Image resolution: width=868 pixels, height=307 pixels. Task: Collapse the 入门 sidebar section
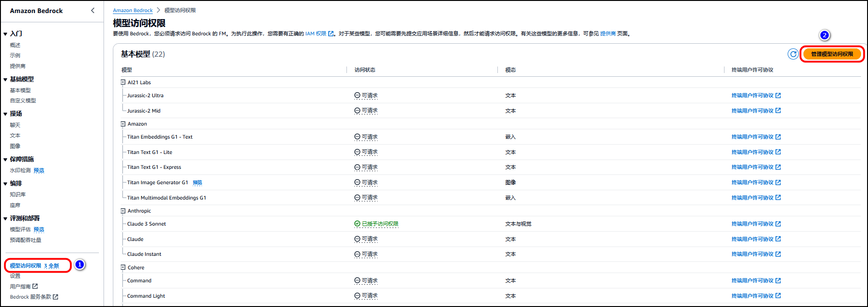[x=5, y=34]
